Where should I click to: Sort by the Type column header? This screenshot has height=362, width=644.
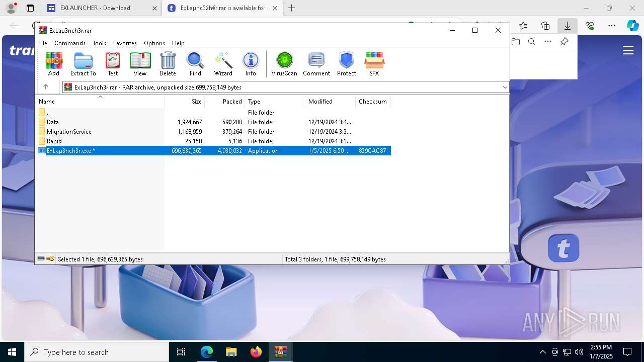(275, 102)
